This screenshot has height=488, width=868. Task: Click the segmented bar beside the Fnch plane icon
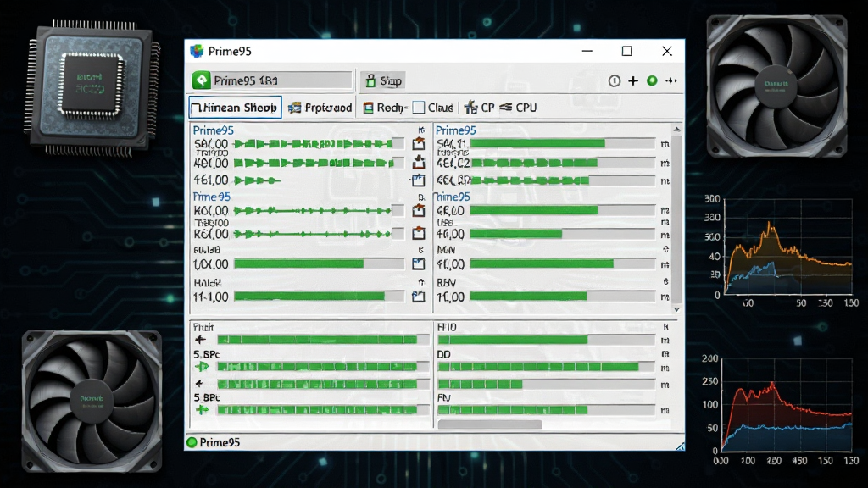coord(323,339)
